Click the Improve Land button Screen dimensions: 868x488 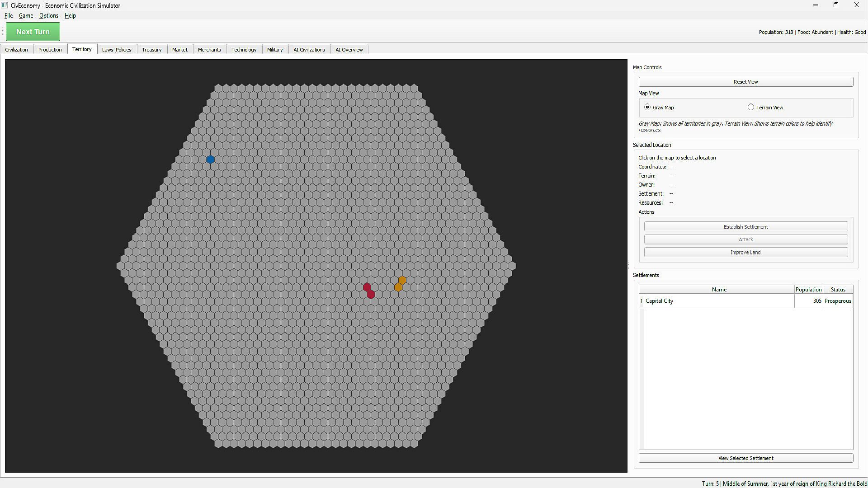745,253
